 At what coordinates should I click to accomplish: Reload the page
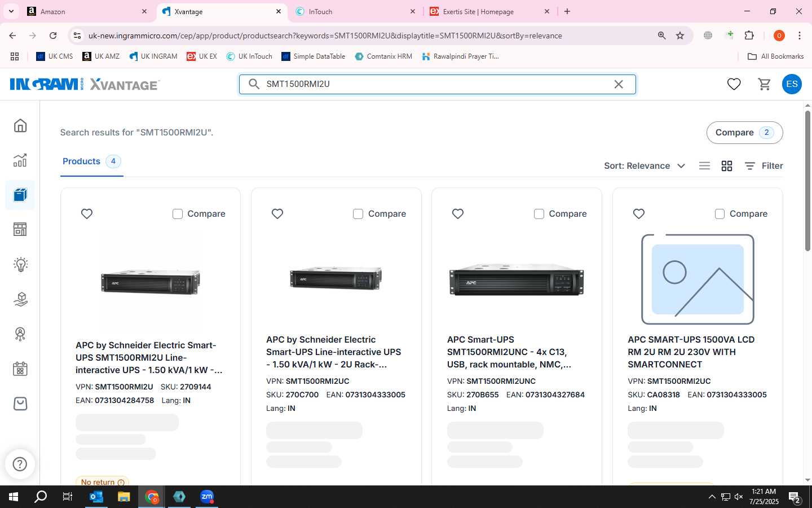[x=53, y=36]
